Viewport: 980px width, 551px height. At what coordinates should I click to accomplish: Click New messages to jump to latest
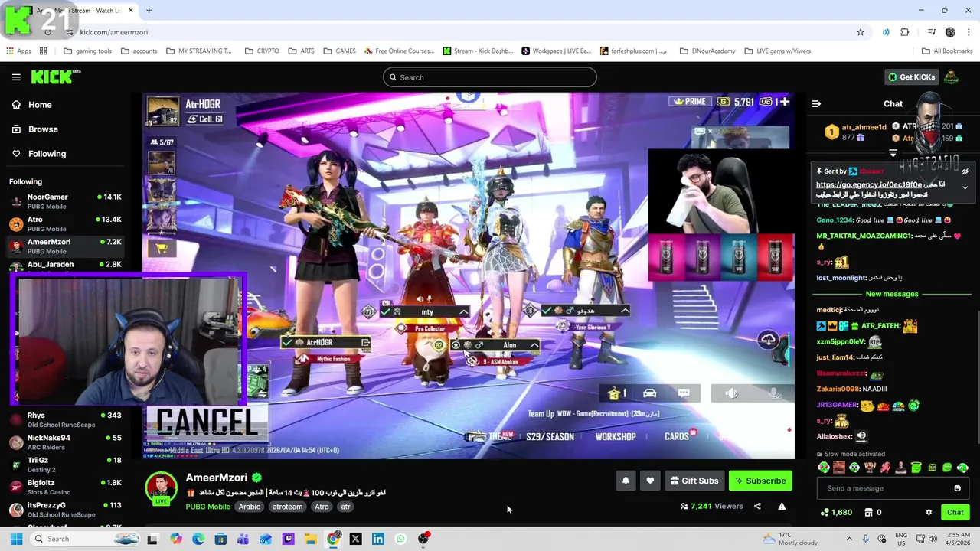[x=892, y=294]
